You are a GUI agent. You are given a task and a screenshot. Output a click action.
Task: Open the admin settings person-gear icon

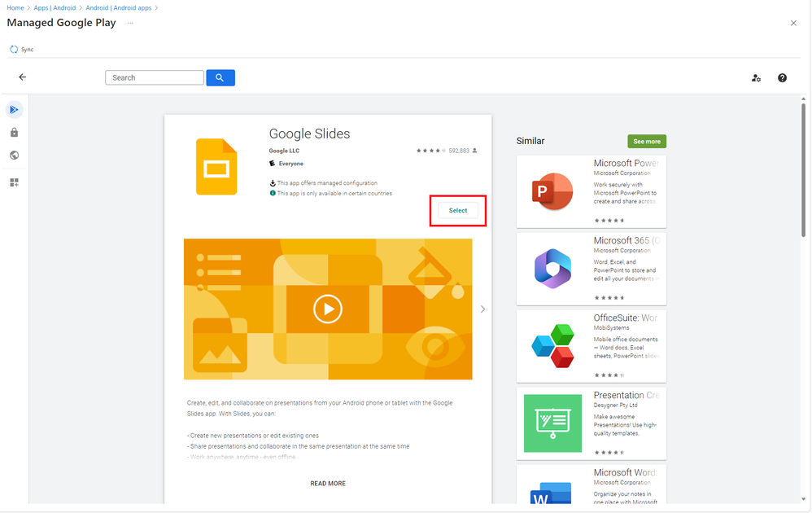click(x=756, y=77)
